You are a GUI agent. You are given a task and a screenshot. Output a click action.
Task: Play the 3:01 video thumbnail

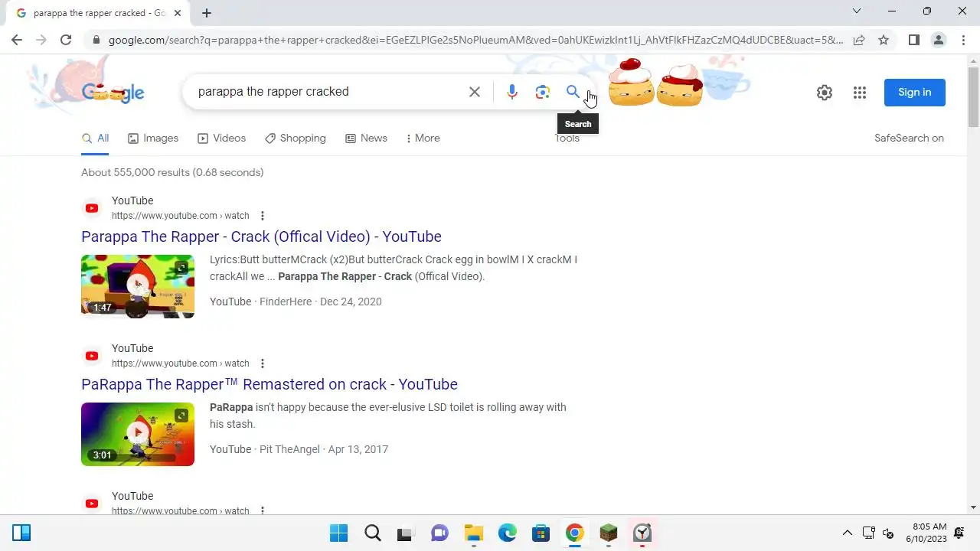pos(138,434)
